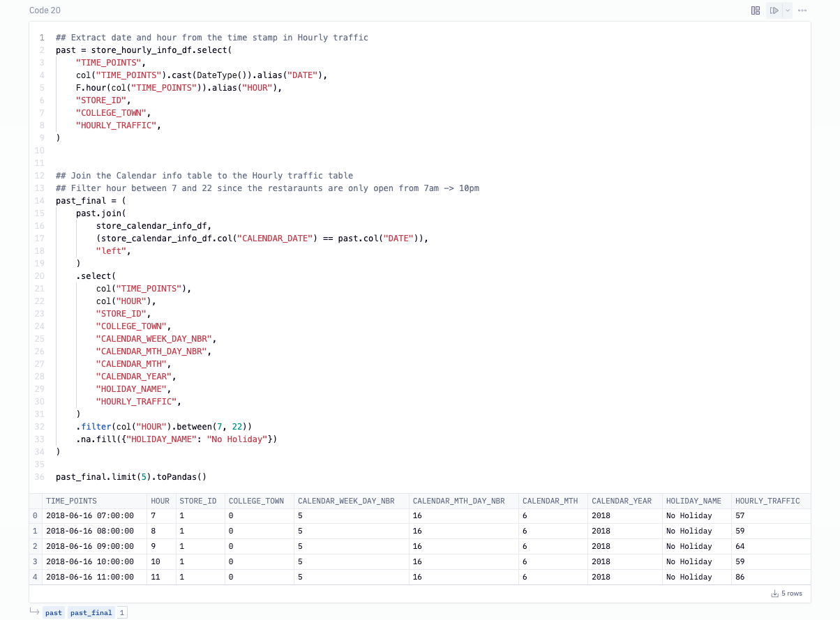Click the COLLEGE_TOWN column header
The width and height of the screenshot is (840, 620).
[x=256, y=501]
